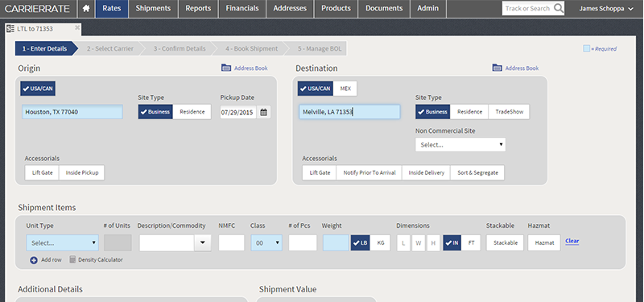Select Residence site type for Origin

192,112
